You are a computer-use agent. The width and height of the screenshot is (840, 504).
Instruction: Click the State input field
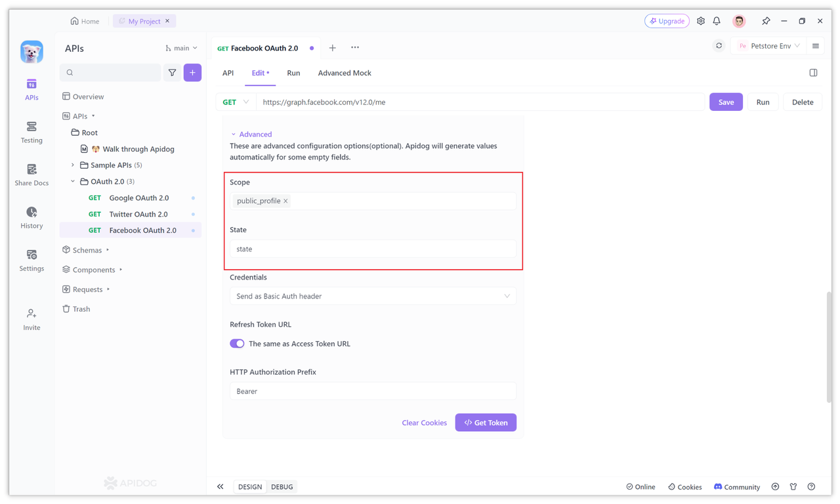(x=373, y=249)
